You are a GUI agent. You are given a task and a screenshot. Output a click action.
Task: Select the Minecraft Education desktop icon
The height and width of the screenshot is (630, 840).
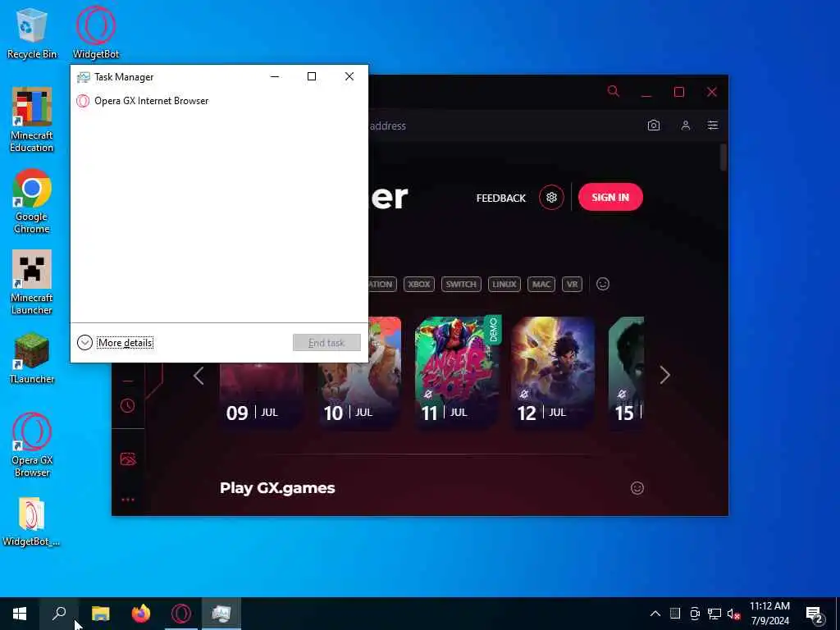pos(32,120)
